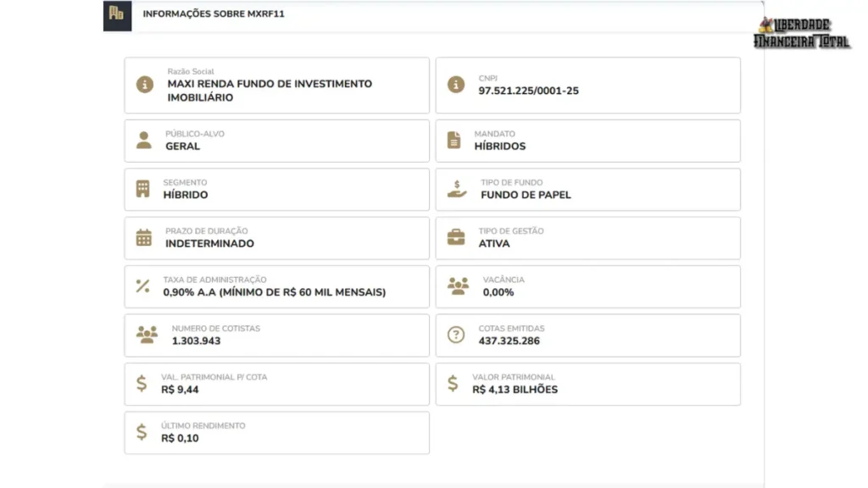
Task: Click the ATIVA value under Tipo de Gestão
Action: click(x=494, y=244)
